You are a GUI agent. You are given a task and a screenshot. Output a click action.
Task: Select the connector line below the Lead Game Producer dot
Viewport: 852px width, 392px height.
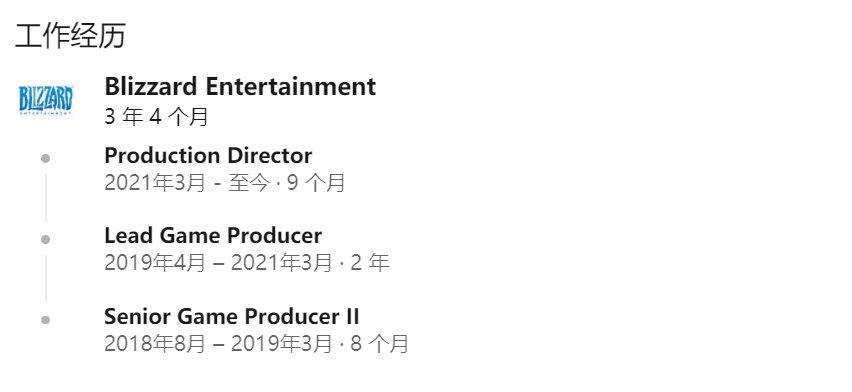click(46, 278)
